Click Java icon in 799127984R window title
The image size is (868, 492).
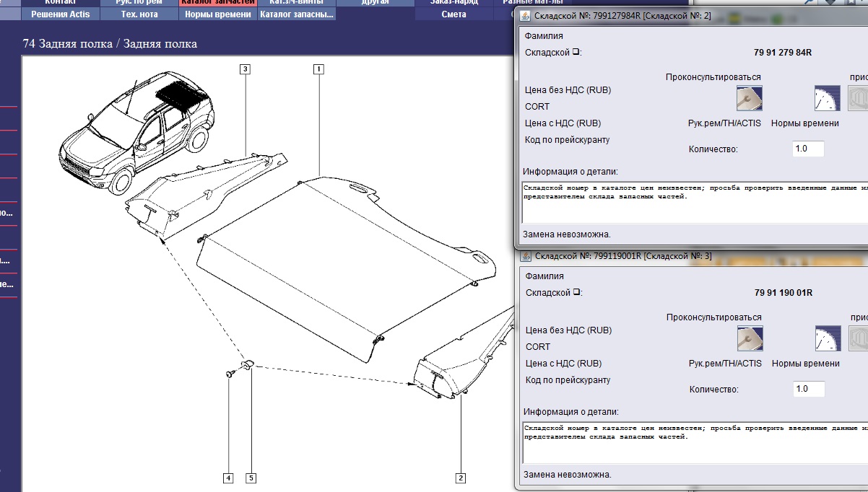(x=525, y=15)
